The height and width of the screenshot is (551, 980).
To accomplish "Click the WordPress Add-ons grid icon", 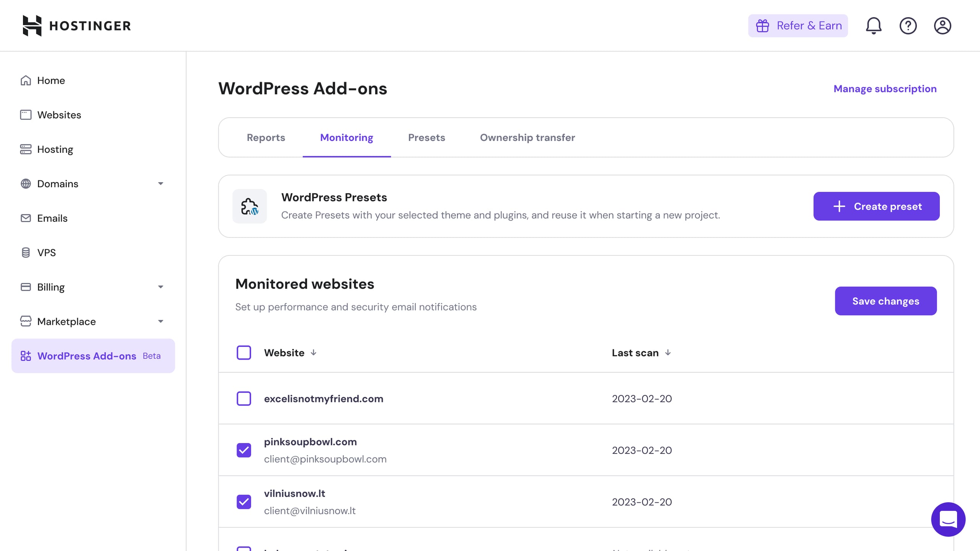I will click(x=26, y=356).
